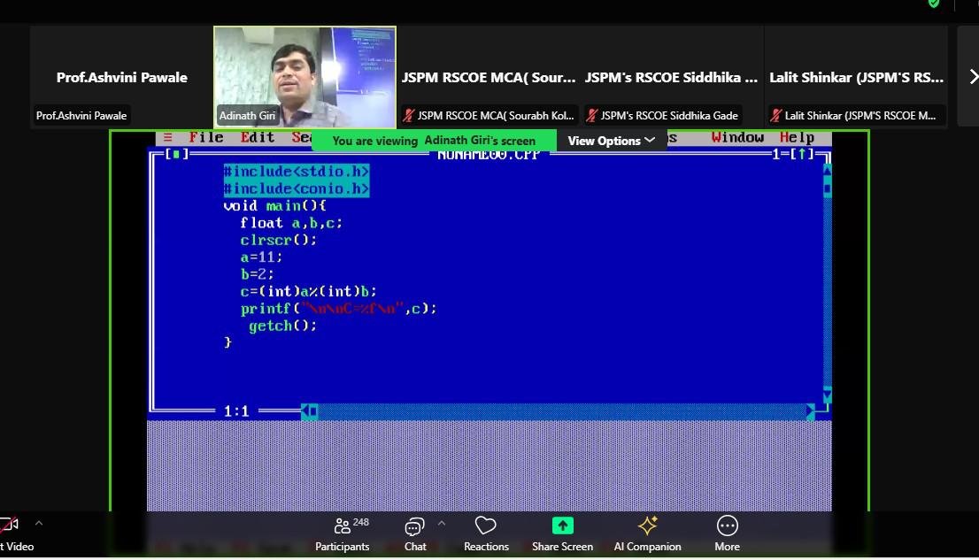The image size is (979, 560).
Task: Click the 'float a,b,c;' line
Action: tap(291, 223)
